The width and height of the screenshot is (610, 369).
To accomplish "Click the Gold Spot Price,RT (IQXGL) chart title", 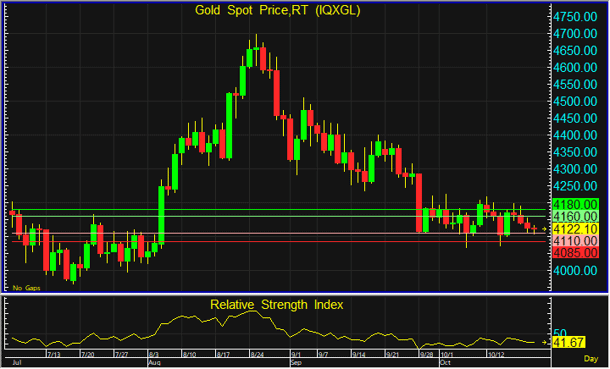I will pos(277,10).
